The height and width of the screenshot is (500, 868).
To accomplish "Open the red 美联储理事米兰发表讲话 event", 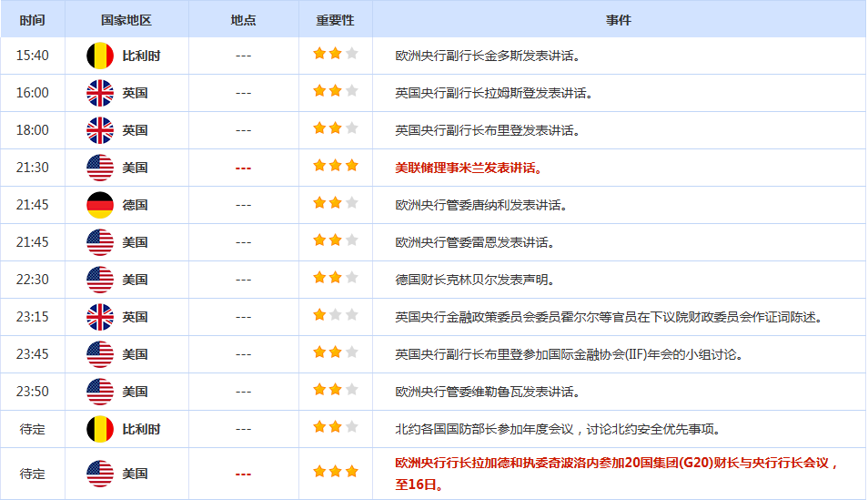I will tap(469, 168).
